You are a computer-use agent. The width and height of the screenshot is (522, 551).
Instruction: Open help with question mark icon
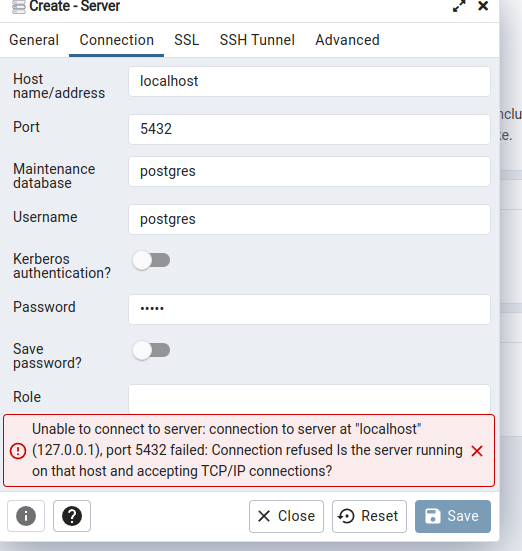(x=72, y=516)
